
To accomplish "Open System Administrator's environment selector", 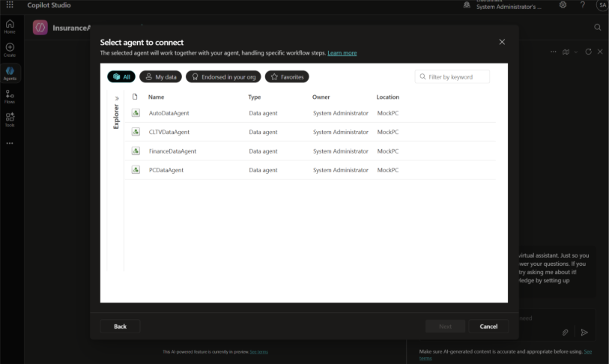I will 509,7.
